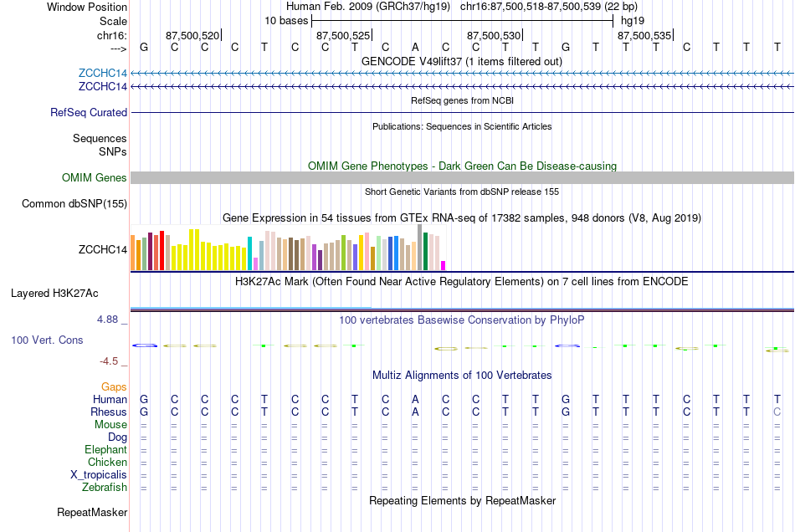
Task: Click the magenta bar ending the expression chart
Action: (x=444, y=265)
